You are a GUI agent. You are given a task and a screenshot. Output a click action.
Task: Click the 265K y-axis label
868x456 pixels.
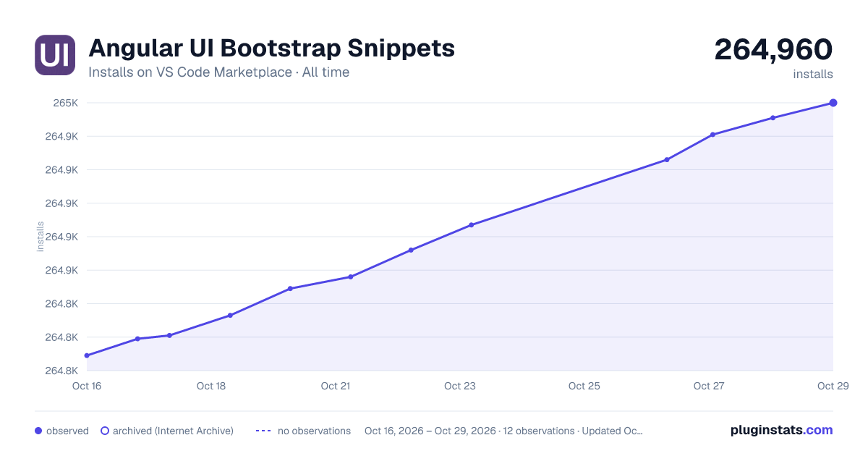click(66, 103)
